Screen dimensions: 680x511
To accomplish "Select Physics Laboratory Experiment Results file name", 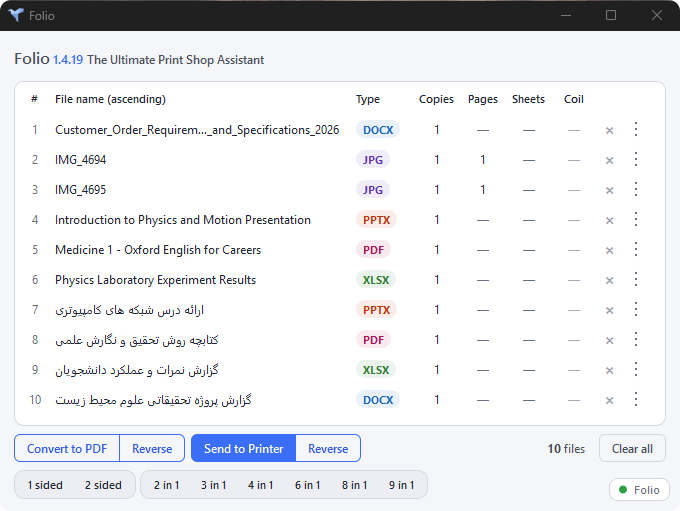I will coord(155,280).
